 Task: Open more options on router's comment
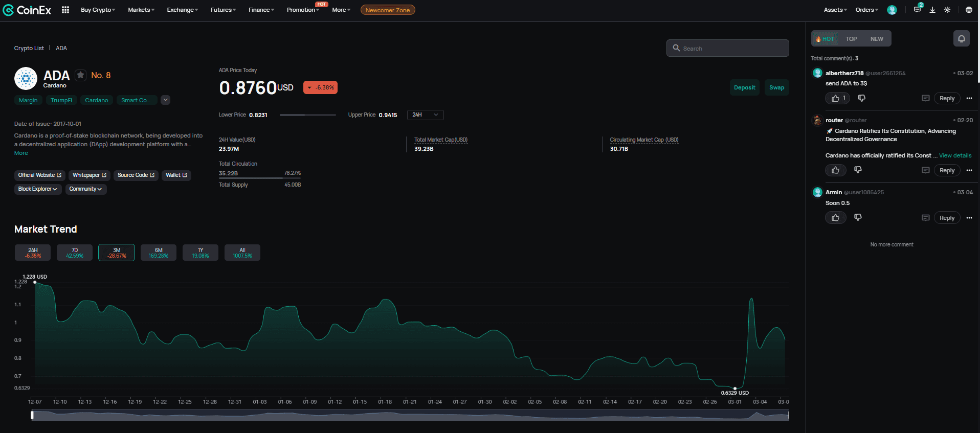pyautogui.click(x=969, y=170)
